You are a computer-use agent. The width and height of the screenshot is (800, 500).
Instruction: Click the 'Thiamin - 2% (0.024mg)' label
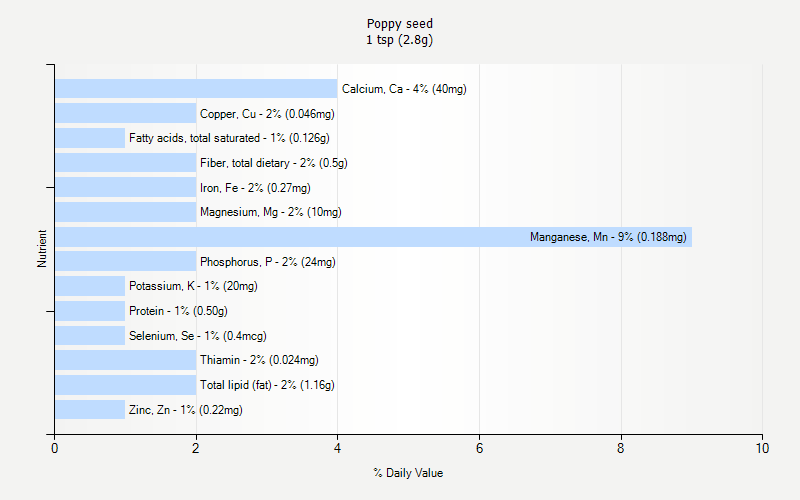click(259, 360)
